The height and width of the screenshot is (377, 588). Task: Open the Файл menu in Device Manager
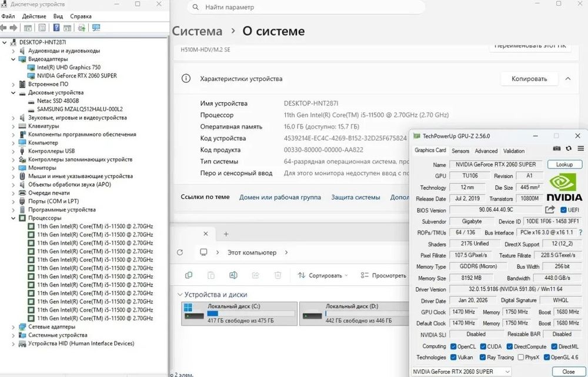[x=8, y=16]
